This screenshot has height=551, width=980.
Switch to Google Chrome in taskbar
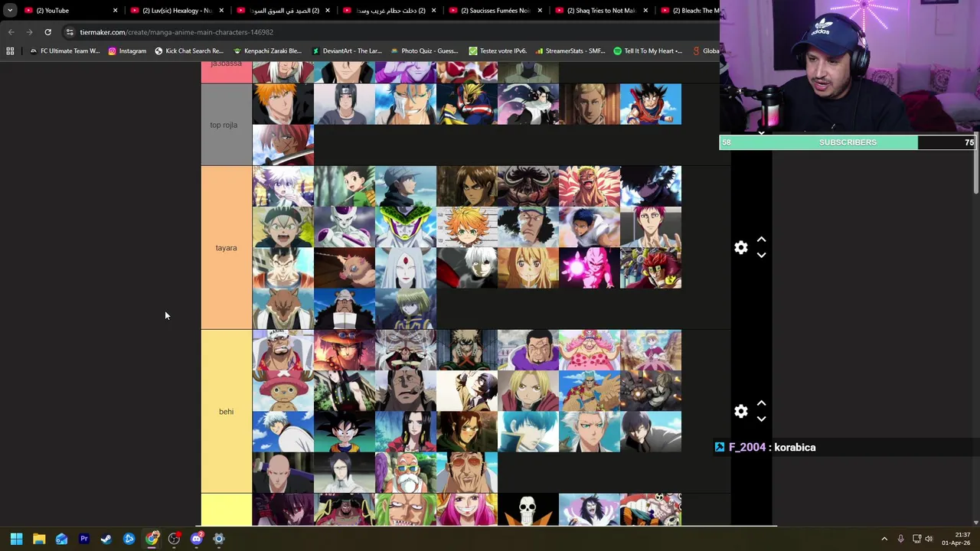point(152,539)
